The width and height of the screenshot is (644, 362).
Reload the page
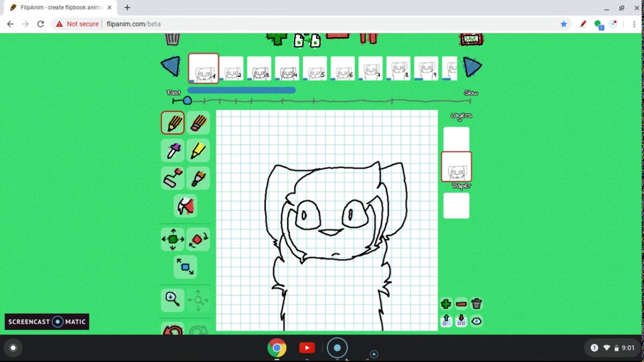41,24
